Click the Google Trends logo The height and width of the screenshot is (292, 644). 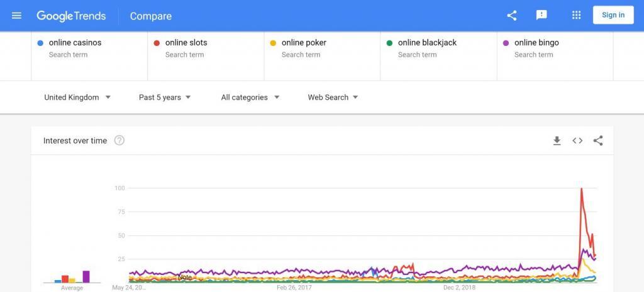[71, 16]
